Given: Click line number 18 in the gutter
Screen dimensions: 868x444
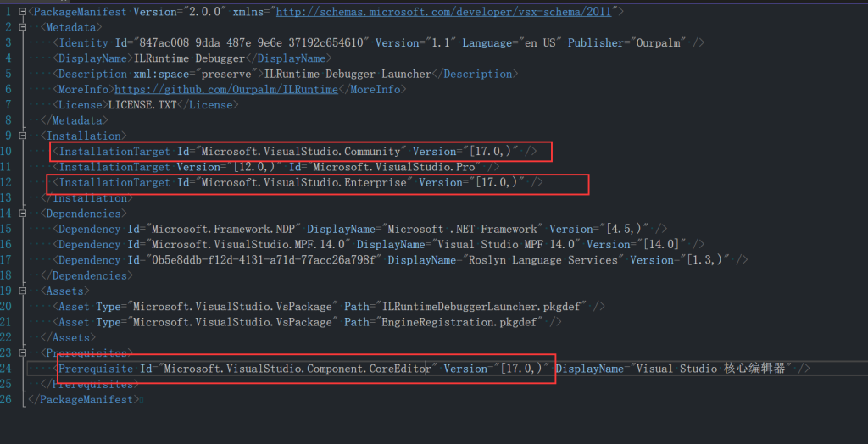Looking at the screenshot, I should pyautogui.click(x=6, y=275).
